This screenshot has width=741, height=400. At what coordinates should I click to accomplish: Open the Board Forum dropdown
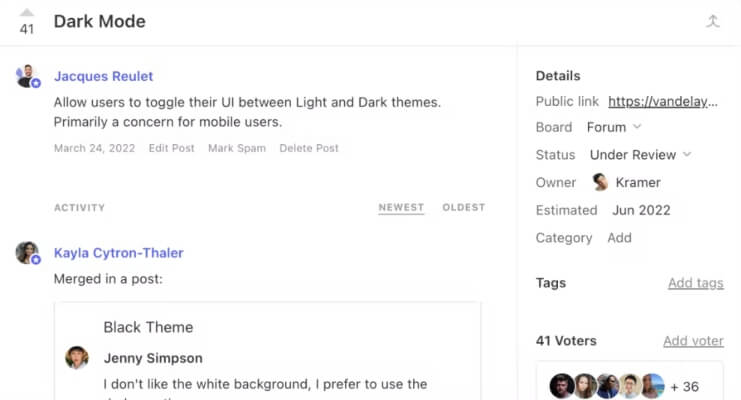(614, 127)
